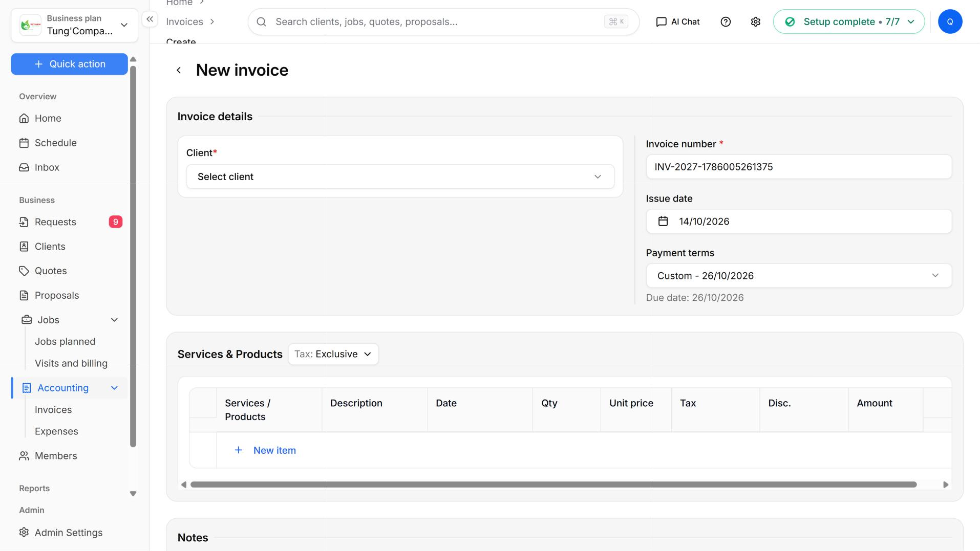980x551 pixels.
Task: Open Home in the sidebar
Action: pos(48,118)
